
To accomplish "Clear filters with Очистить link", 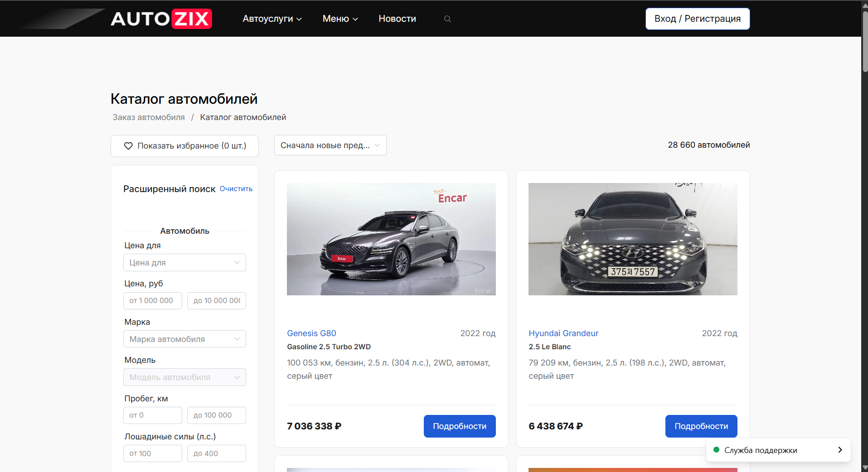I will 236,189.
